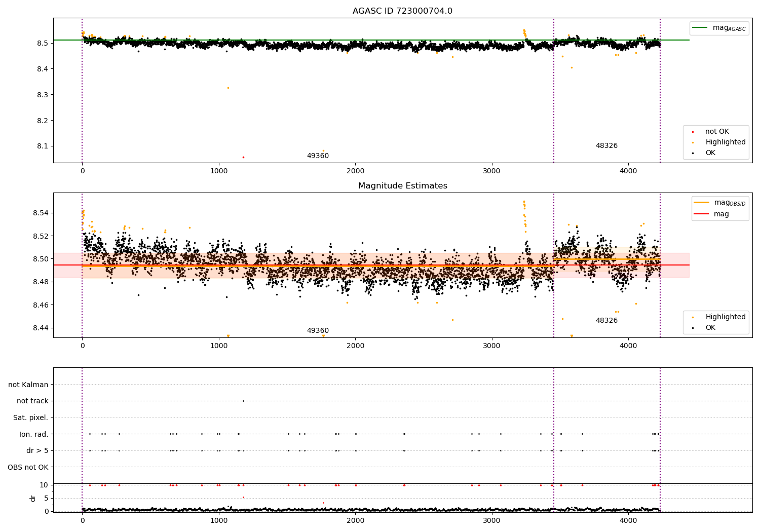Click the '48326' label in top plot
This screenshot has width=760, height=532.
[606, 146]
